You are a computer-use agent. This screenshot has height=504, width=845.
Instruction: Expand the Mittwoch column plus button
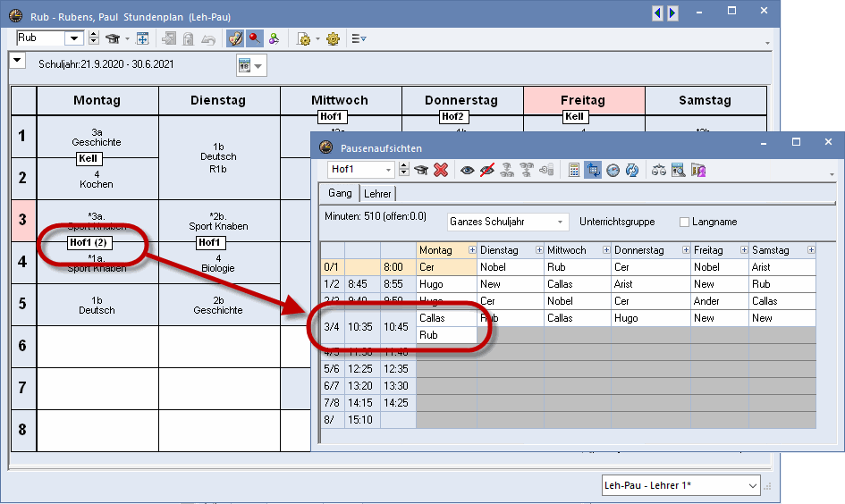(x=606, y=250)
